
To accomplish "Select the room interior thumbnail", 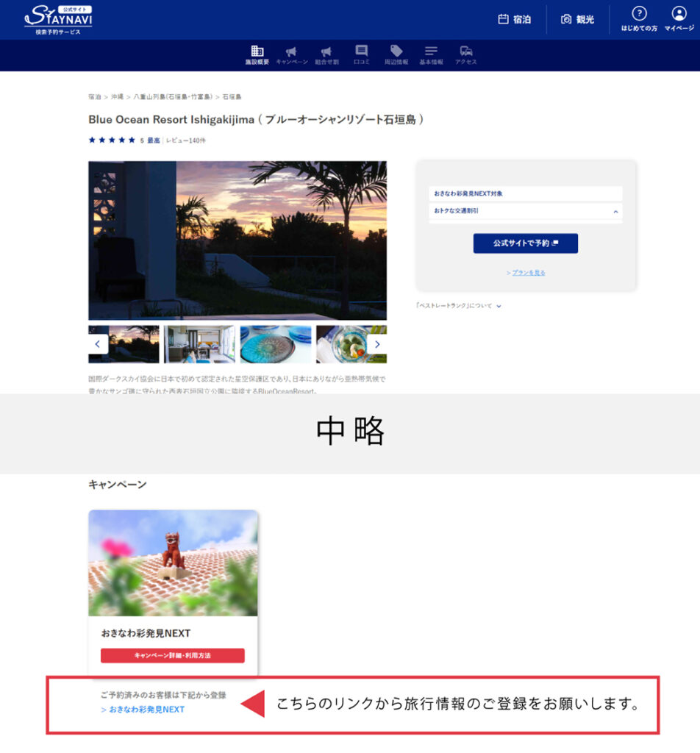I will (199, 344).
